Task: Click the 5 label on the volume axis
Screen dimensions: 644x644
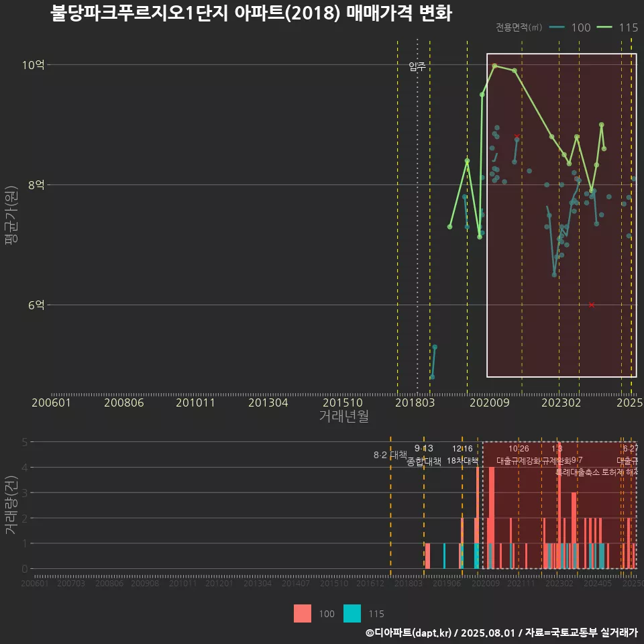Action: tap(25, 442)
